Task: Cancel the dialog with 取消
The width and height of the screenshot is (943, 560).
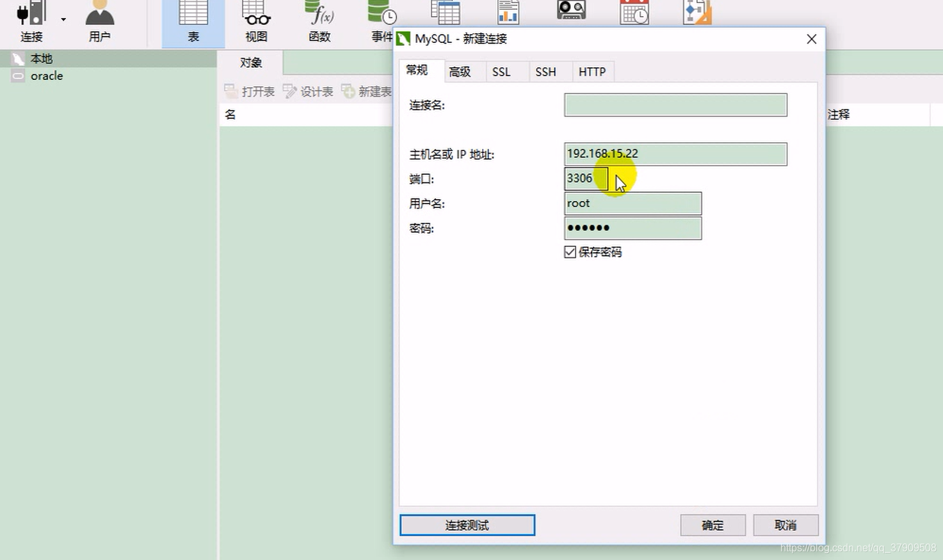Action: (x=786, y=525)
